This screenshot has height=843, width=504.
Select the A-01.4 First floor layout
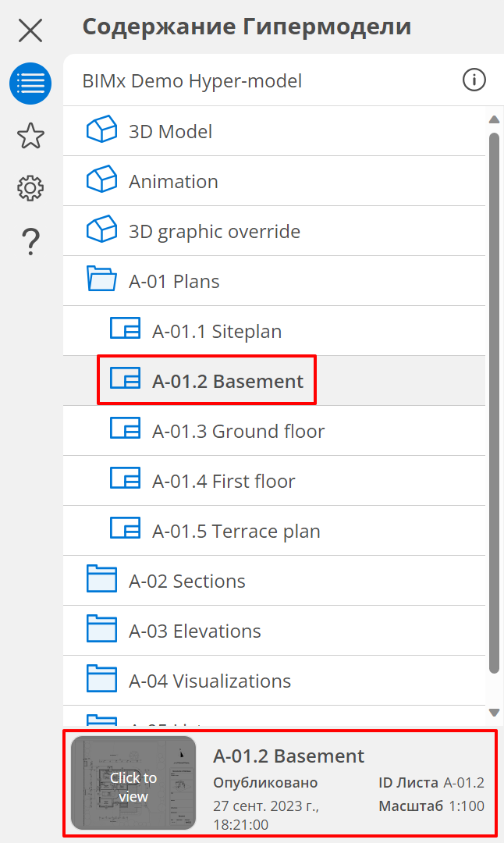[x=223, y=482]
